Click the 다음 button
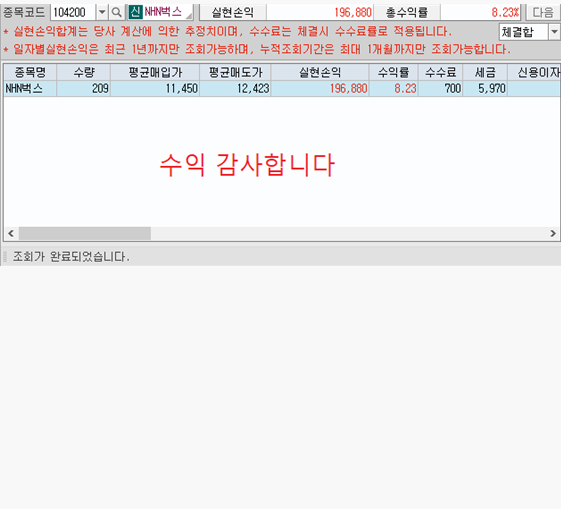 (x=543, y=13)
